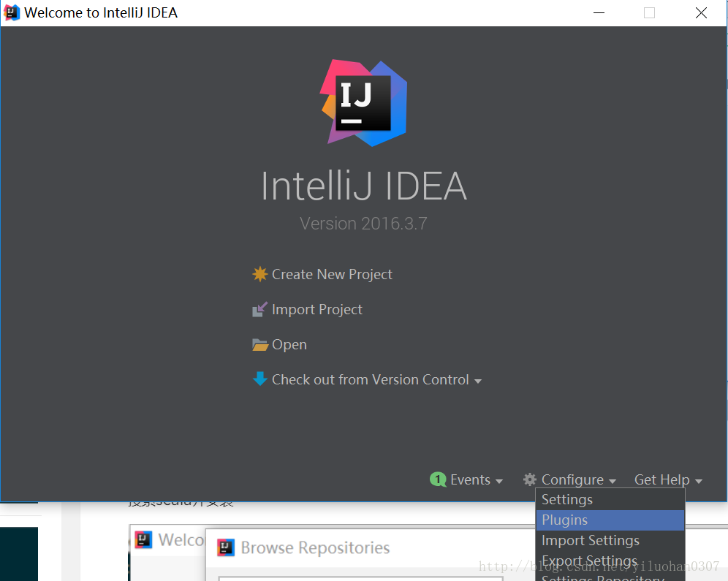Screen dimensions: 728x581
Task: Click the IntelliJ icon in the title bar
Action: click(x=12, y=12)
